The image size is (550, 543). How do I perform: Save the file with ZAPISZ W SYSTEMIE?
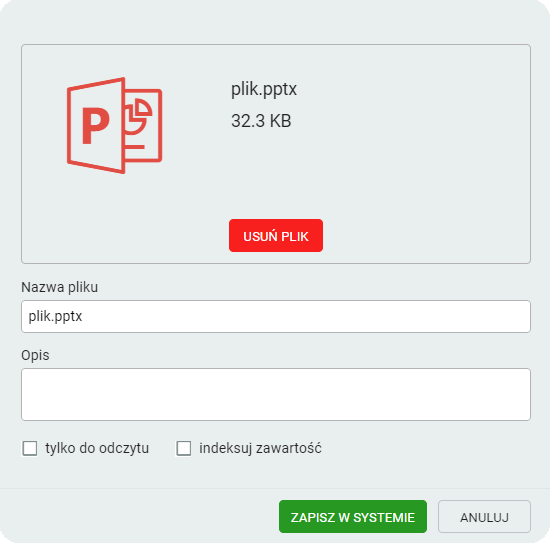click(353, 517)
